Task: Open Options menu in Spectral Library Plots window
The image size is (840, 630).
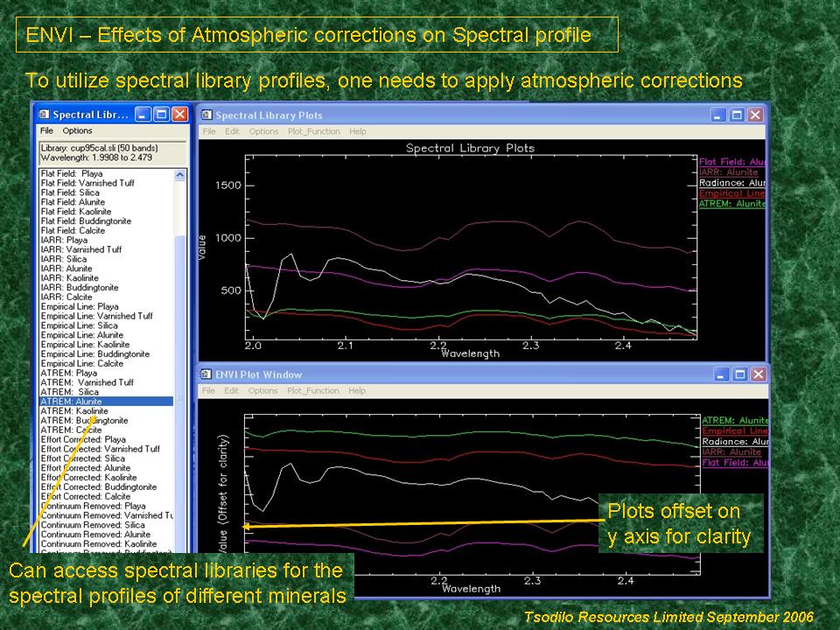Action: (x=263, y=131)
